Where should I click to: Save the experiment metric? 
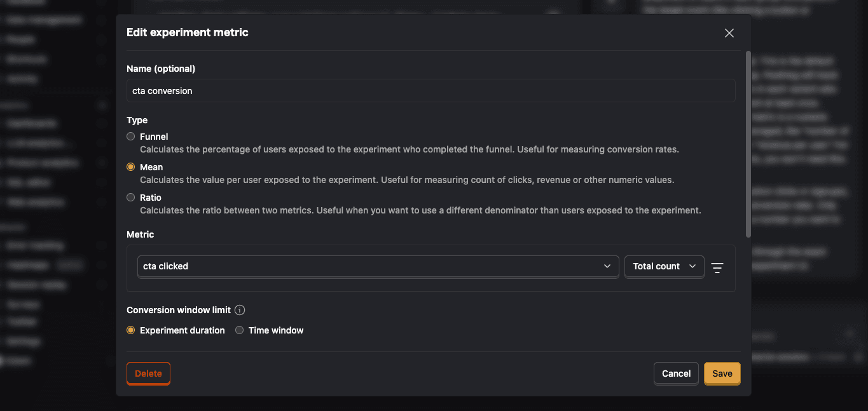[722, 374]
